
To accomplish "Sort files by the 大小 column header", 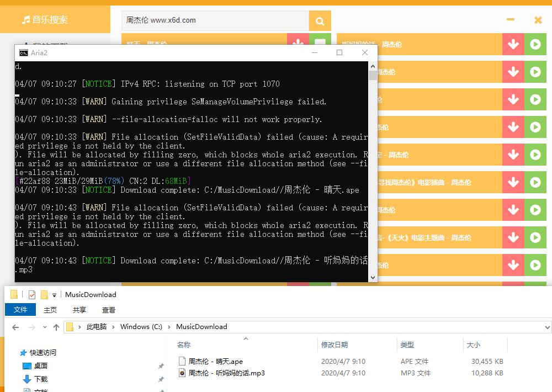I will click(473, 345).
